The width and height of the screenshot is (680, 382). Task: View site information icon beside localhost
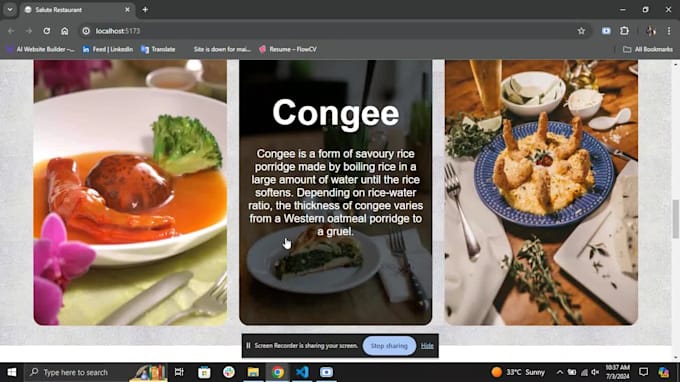point(86,31)
